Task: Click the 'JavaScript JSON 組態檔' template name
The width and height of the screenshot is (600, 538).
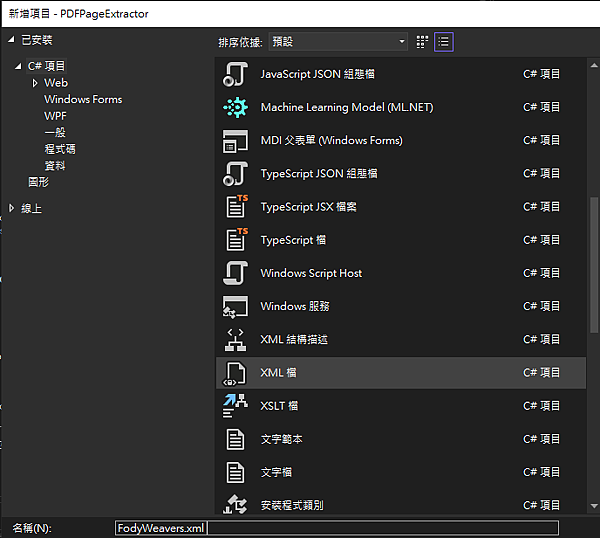Action: tap(318, 74)
